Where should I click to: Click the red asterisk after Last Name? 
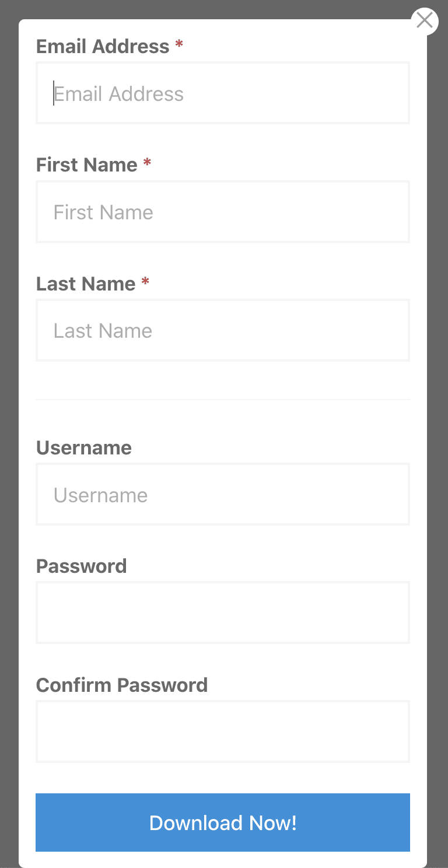pos(145,282)
